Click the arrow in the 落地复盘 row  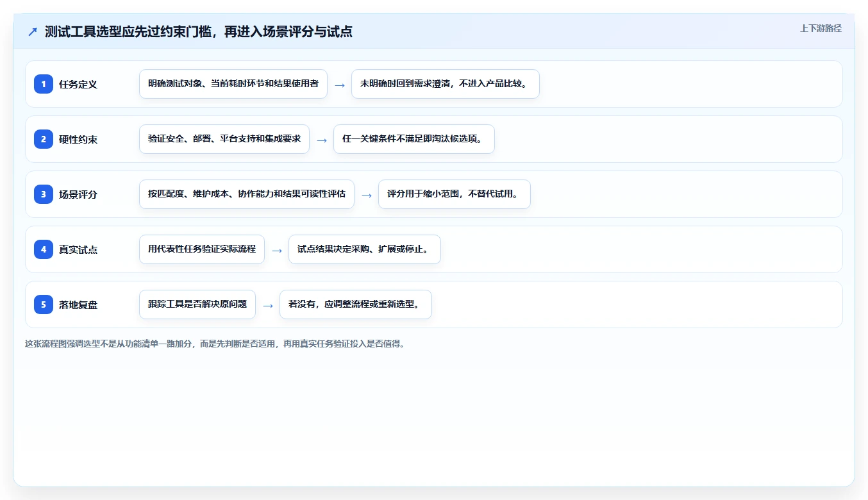pyautogui.click(x=268, y=305)
